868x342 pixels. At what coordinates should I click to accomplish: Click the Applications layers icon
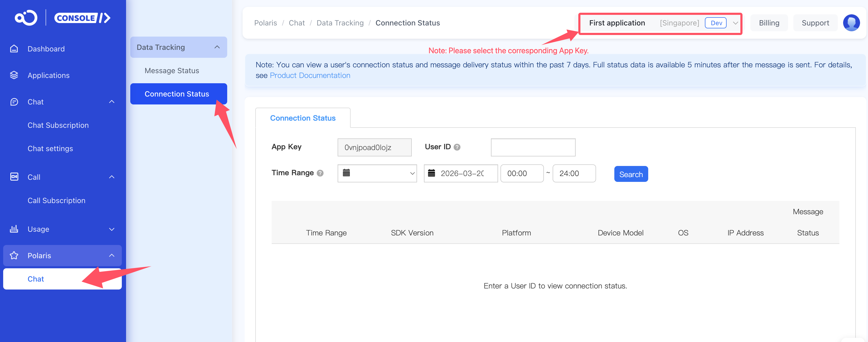pyautogui.click(x=14, y=75)
